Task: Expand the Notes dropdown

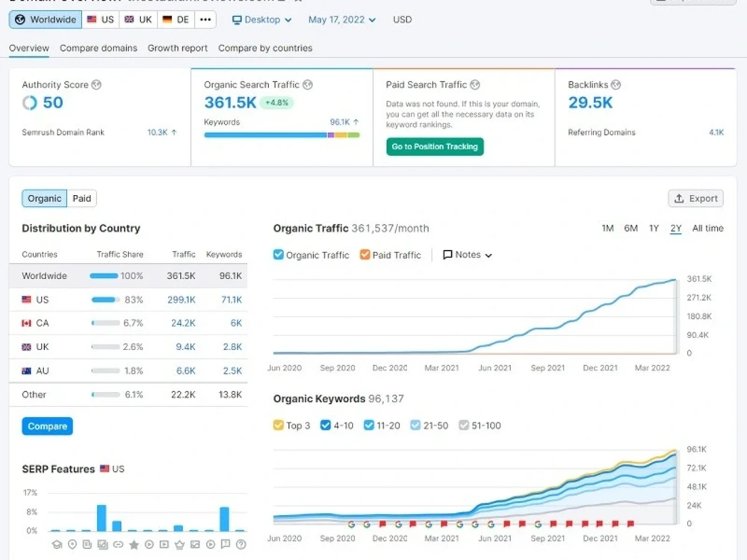Action: point(468,255)
